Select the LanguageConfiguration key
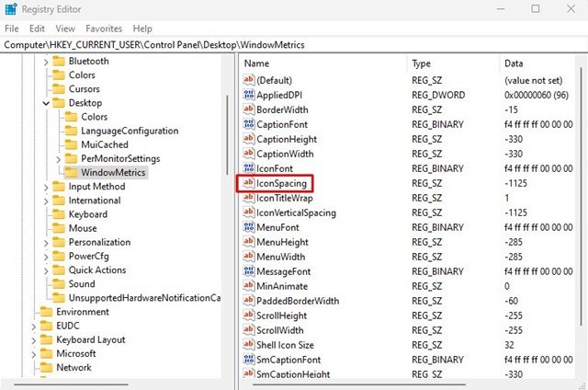The height and width of the screenshot is (390, 588). click(x=130, y=131)
